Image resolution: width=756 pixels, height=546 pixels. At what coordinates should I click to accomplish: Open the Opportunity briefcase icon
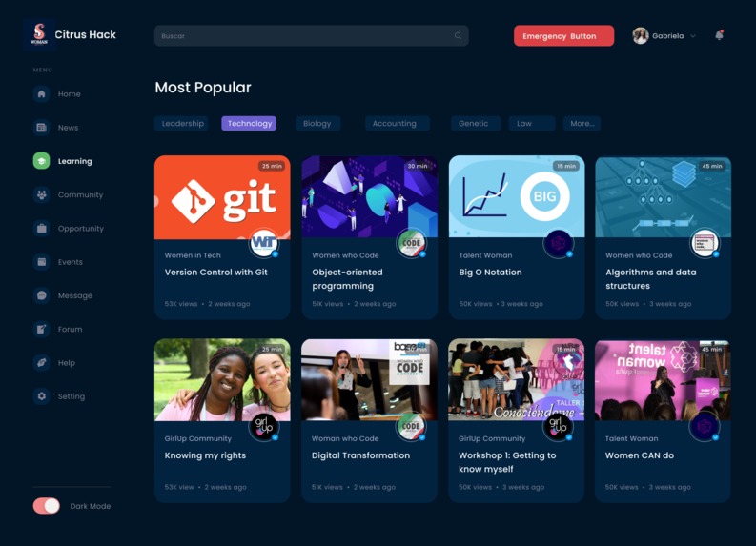(41, 229)
